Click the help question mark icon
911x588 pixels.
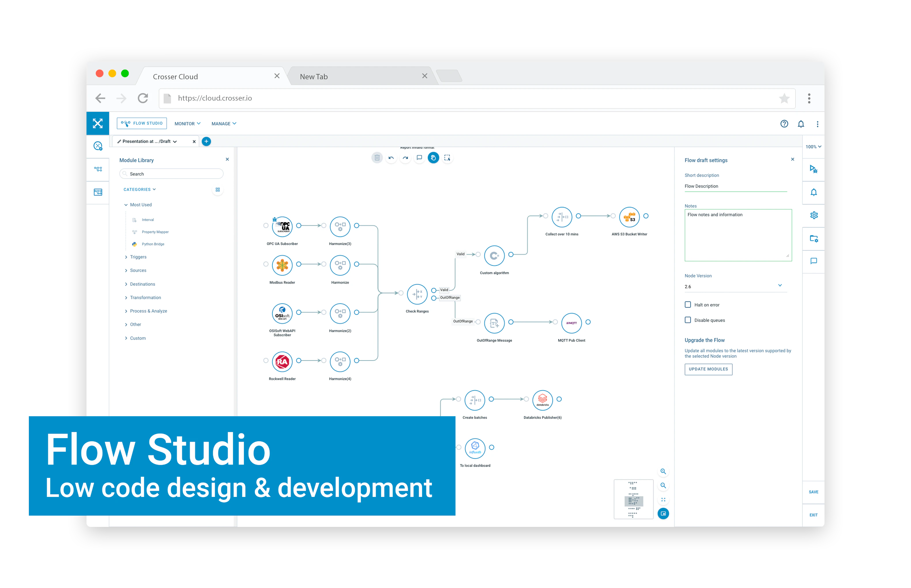(784, 124)
